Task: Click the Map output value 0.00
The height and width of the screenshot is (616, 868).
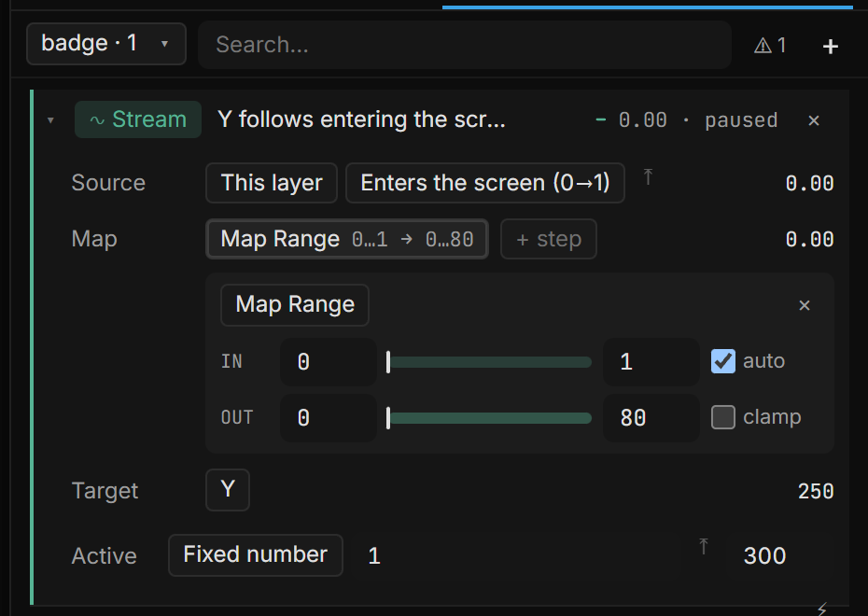Action: point(809,240)
